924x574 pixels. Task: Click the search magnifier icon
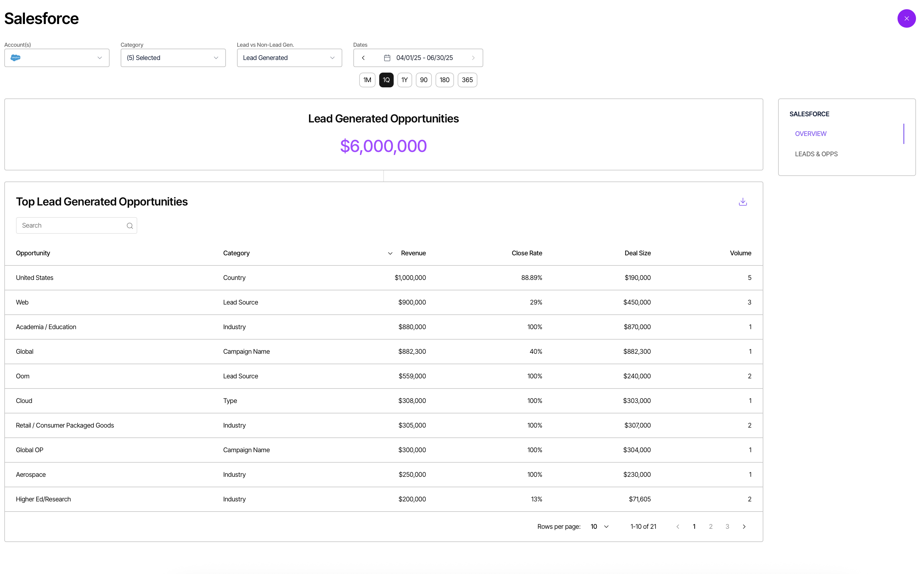(130, 225)
